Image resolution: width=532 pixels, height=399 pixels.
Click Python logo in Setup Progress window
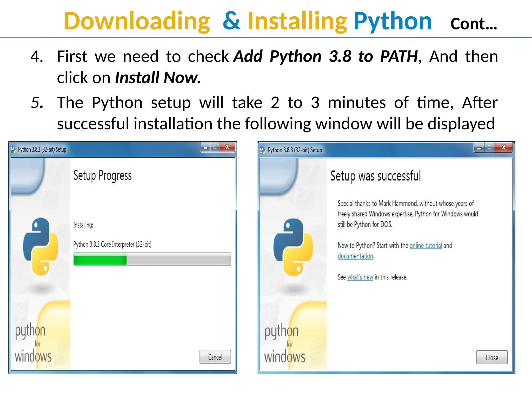pyautogui.click(x=41, y=247)
